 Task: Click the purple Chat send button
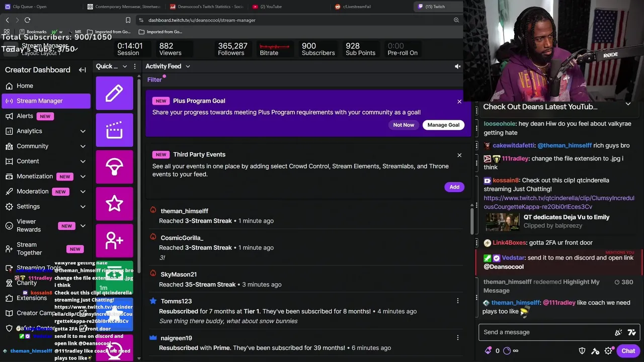628,351
